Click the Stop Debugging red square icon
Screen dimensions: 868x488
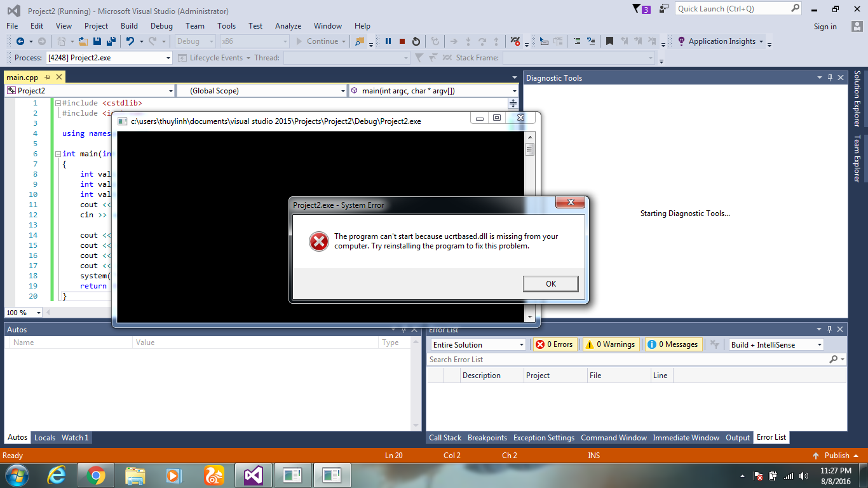(x=402, y=41)
